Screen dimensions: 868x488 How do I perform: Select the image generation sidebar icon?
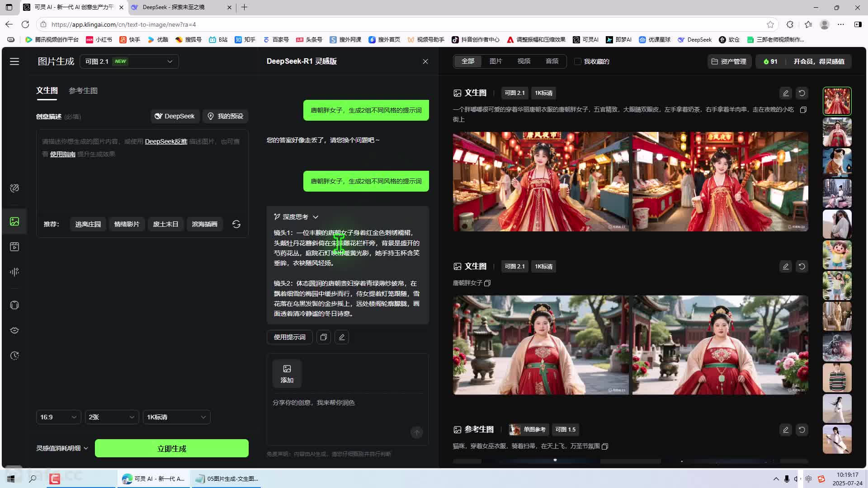coord(14,221)
